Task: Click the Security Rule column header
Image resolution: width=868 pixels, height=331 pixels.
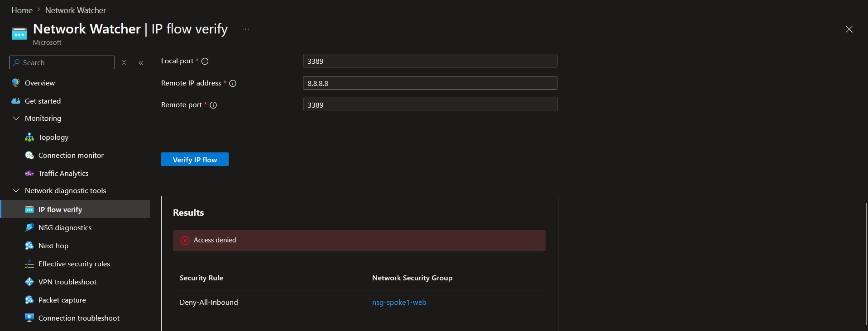Action: point(201,278)
